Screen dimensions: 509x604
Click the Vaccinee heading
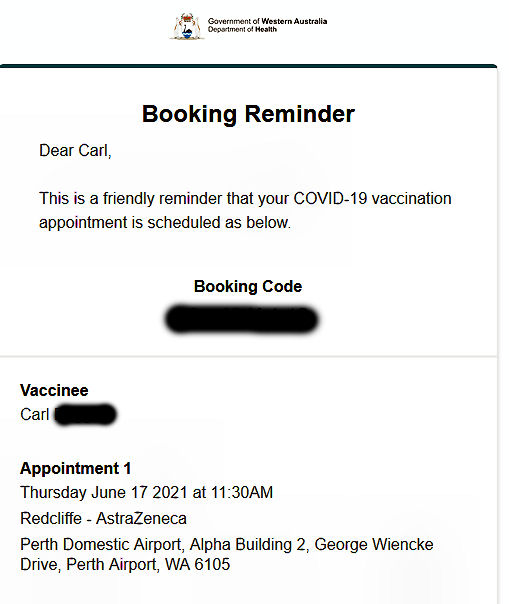click(54, 390)
